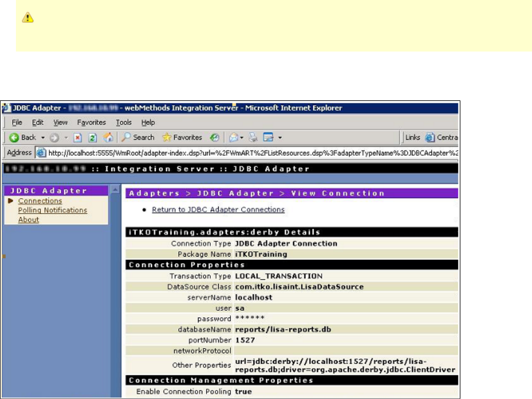Open the Connections sidebar link

pyautogui.click(x=40, y=201)
